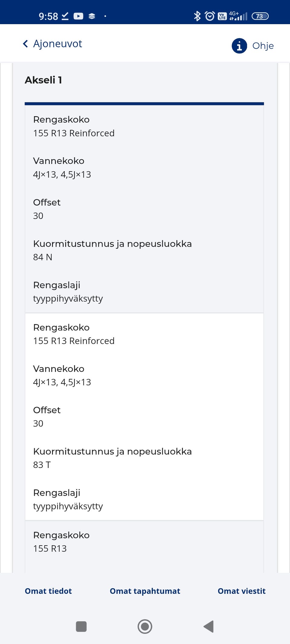Tap the Akseli 1 section heading
Viewport: 290px width, 644px height.
[43, 80]
